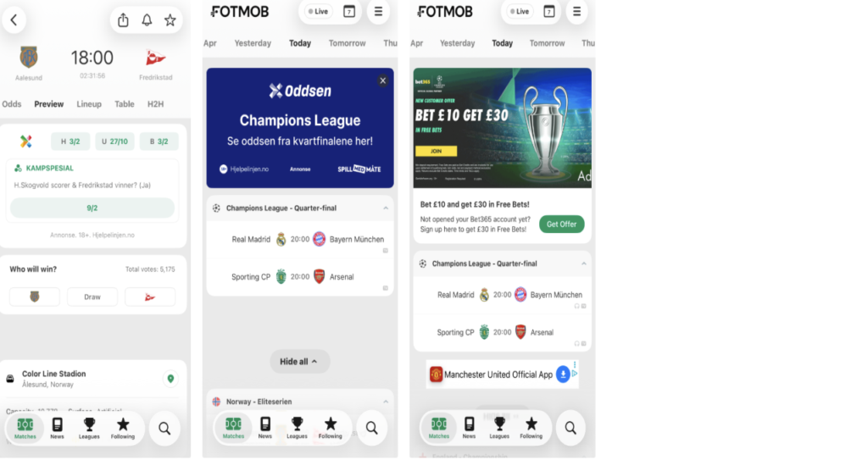Tap search icon in right screen
This screenshot has height=466, width=868.
coord(570,428)
